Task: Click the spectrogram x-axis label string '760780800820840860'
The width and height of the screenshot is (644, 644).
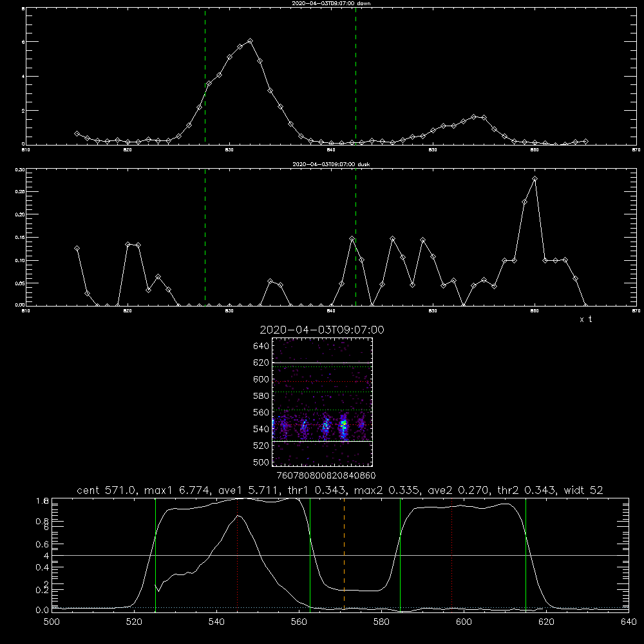Action: click(x=326, y=476)
